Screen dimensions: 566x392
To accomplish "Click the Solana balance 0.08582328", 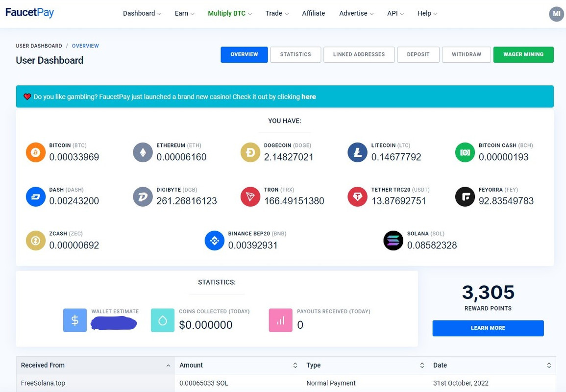I will (432, 245).
